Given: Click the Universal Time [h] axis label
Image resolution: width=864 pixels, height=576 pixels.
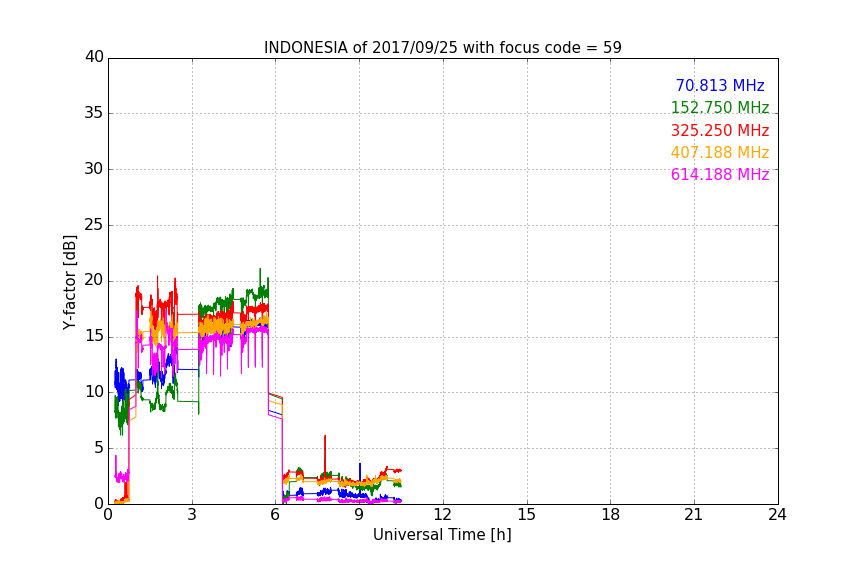Looking at the screenshot, I should click(442, 535).
